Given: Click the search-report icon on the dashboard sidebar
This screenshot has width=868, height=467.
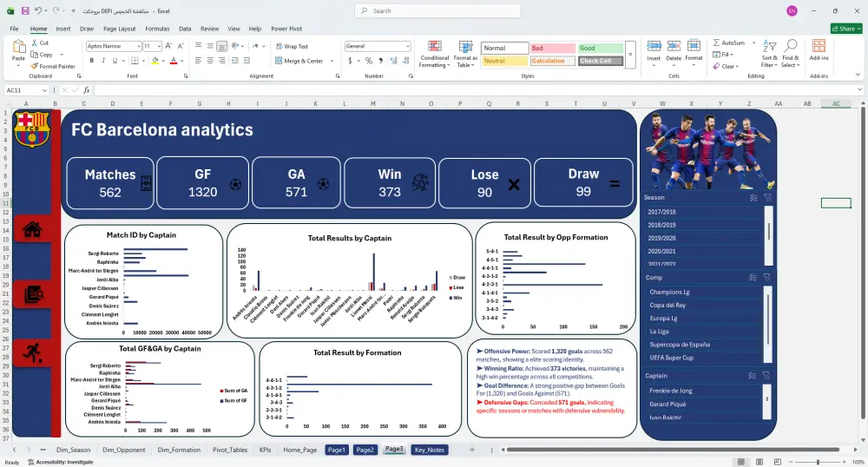Looking at the screenshot, I should coord(34,294).
